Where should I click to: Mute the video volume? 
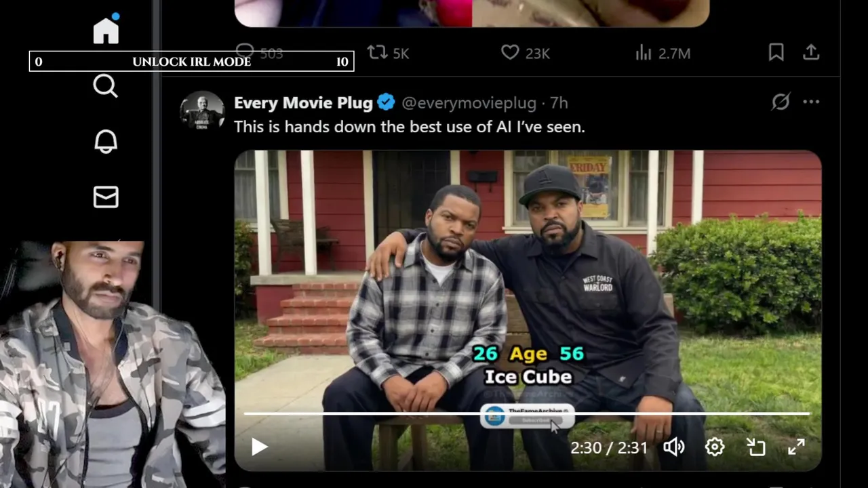(x=674, y=447)
